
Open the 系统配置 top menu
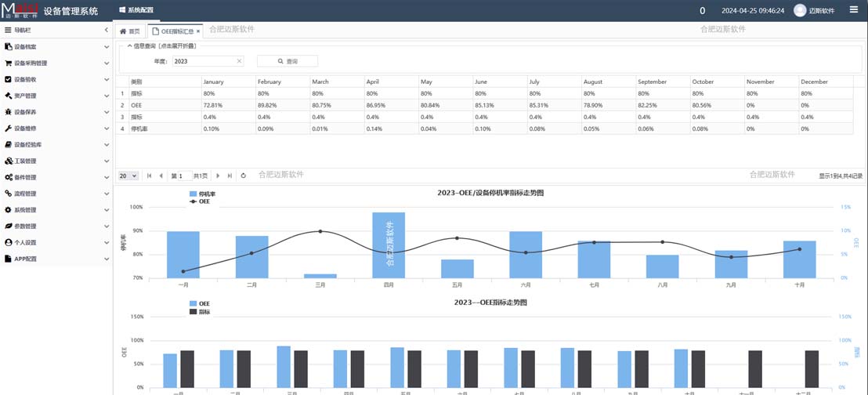tap(136, 10)
